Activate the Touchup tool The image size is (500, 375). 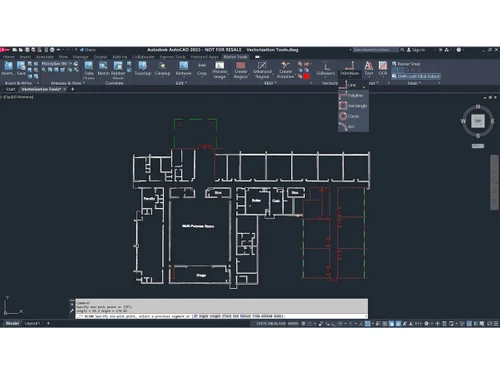tap(143, 68)
